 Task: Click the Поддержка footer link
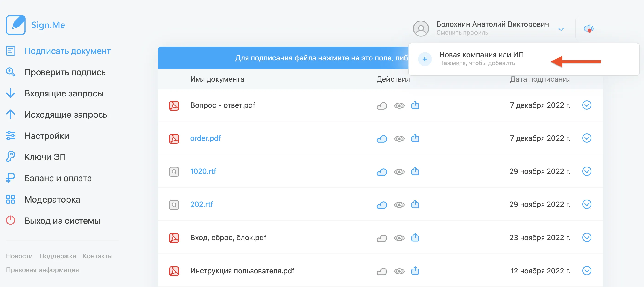(x=58, y=256)
